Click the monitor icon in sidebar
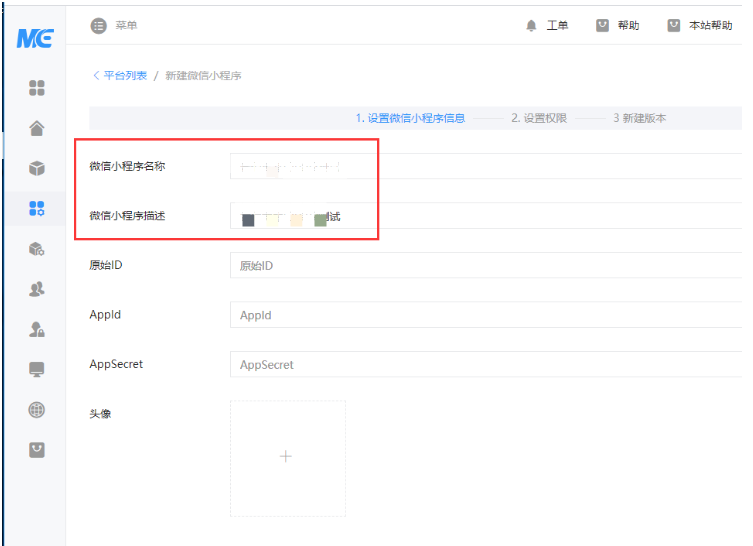 37,369
